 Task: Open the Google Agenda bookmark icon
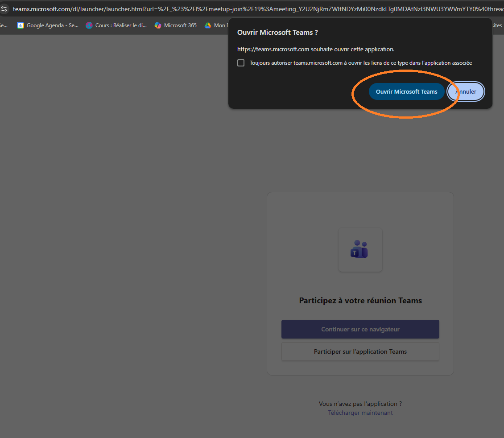click(21, 25)
